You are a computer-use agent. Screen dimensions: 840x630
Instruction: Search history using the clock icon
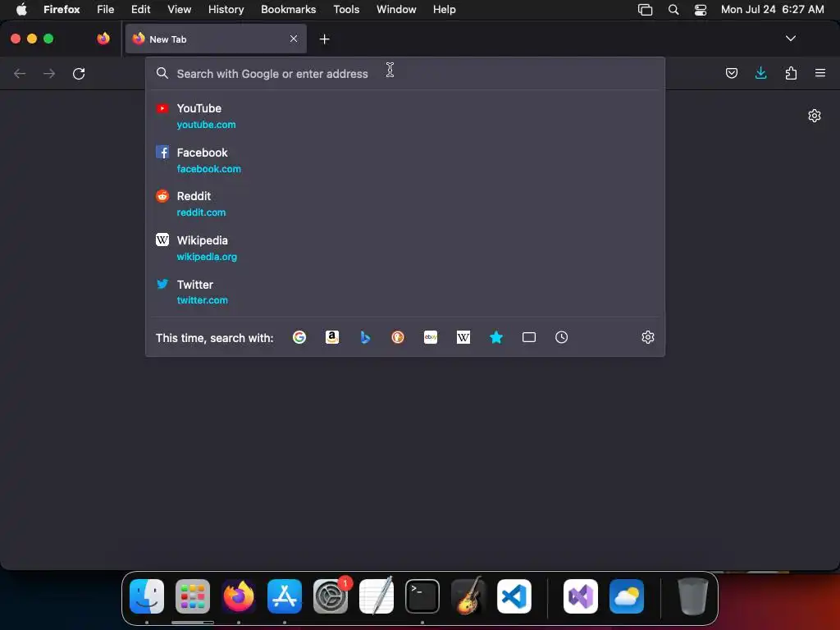click(x=561, y=337)
